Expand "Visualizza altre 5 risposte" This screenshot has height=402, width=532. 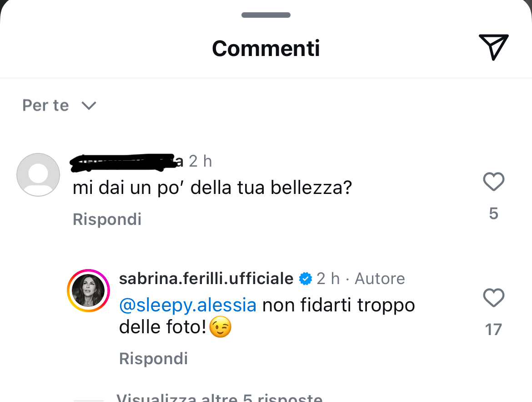click(219, 398)
